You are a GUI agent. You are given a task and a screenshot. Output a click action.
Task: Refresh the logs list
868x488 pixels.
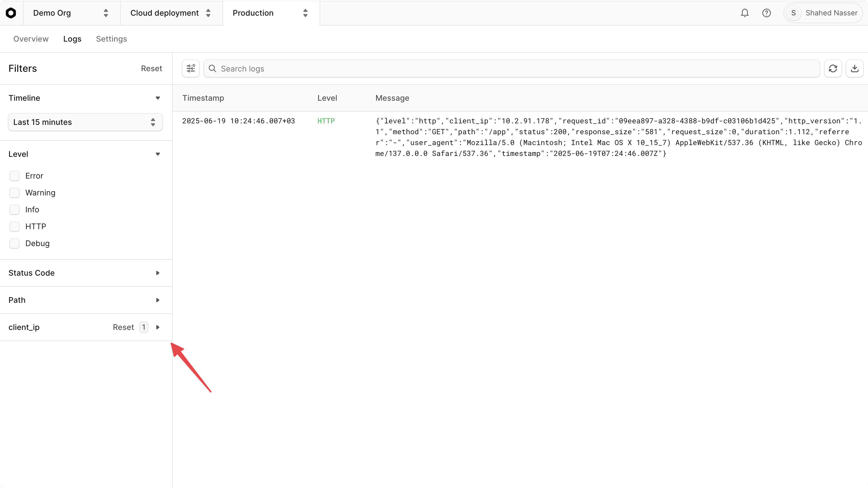point(833,68)
